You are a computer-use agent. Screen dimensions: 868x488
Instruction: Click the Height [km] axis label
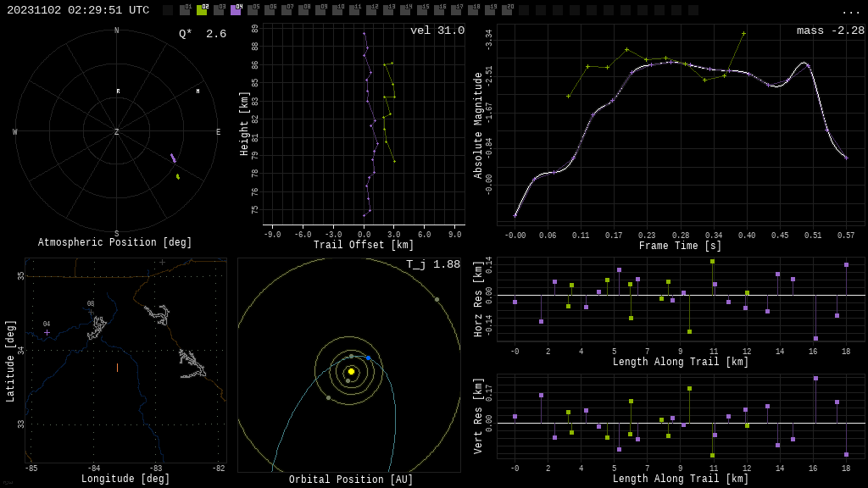tap(244, 124)
